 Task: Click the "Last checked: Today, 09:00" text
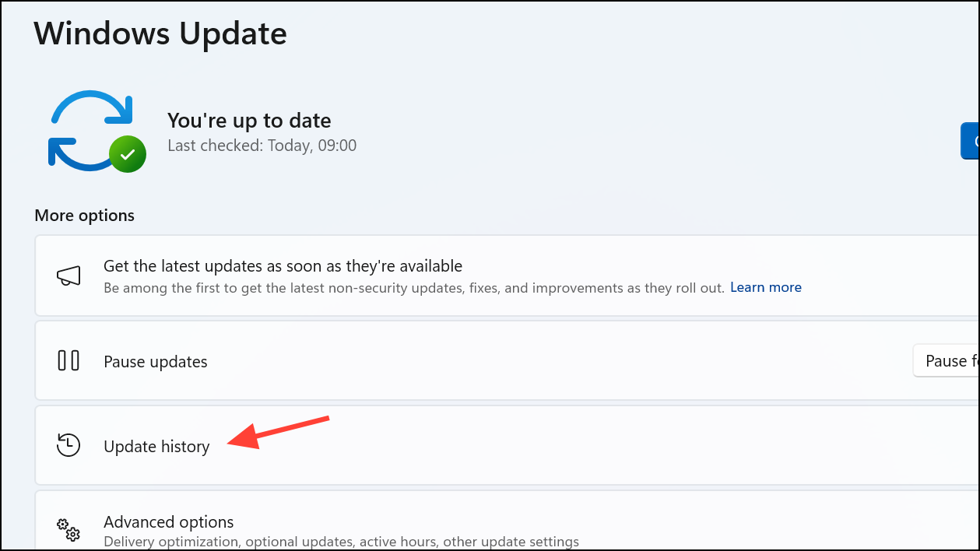(x=262, y=145)
